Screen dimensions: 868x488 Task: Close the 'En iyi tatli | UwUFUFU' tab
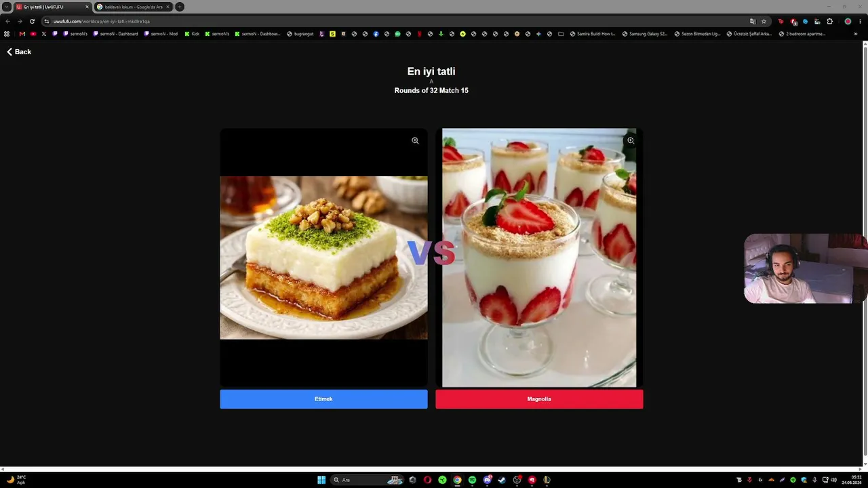coord(87,7)
